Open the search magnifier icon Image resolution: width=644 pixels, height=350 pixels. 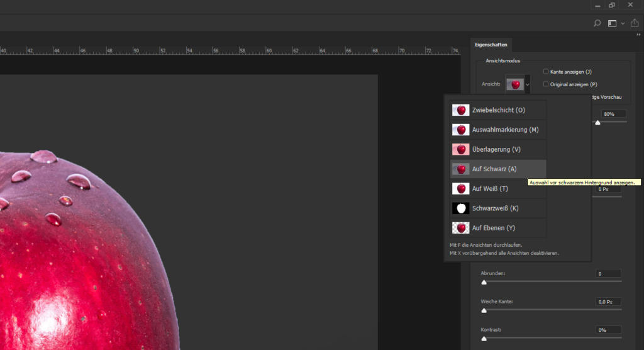coord(597,23)
